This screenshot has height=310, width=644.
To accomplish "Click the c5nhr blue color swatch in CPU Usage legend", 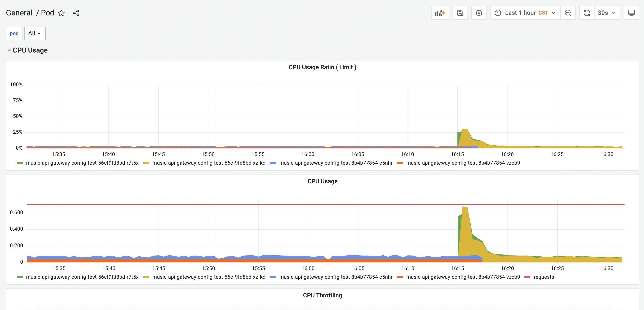I will point(273,277).
